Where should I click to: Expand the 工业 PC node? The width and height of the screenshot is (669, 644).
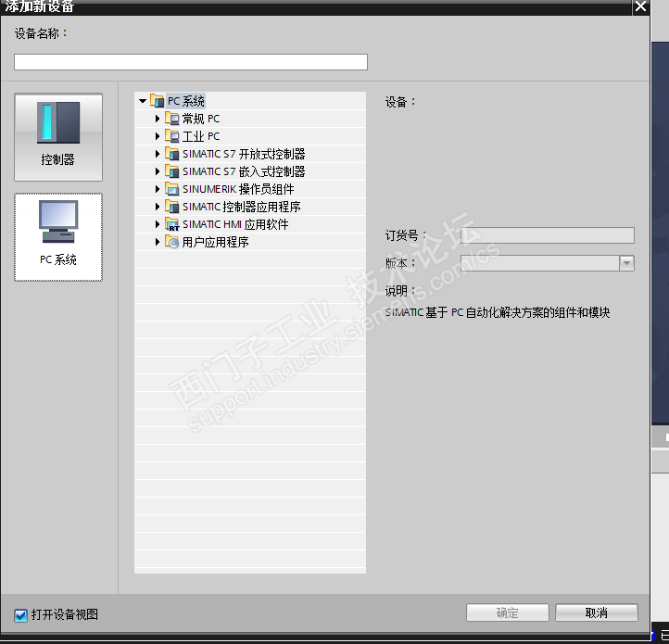[158, 136]
